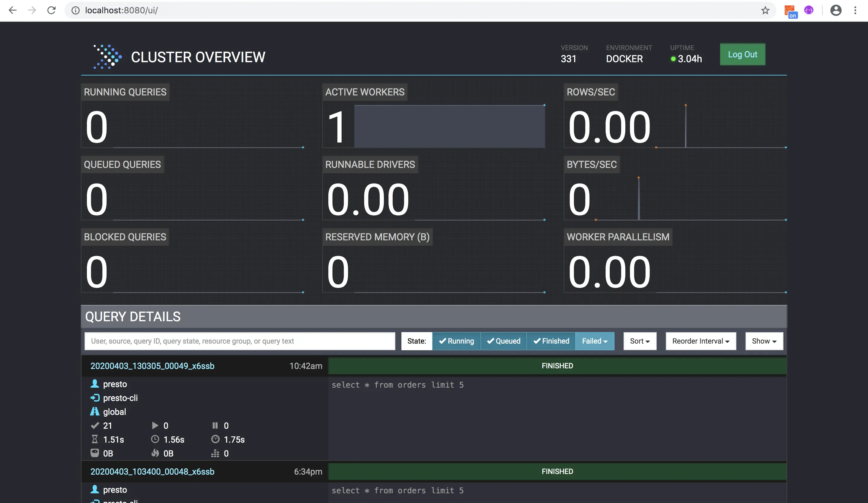
Task: Click the flame icon next to 0B
Action: click(155, 453)
